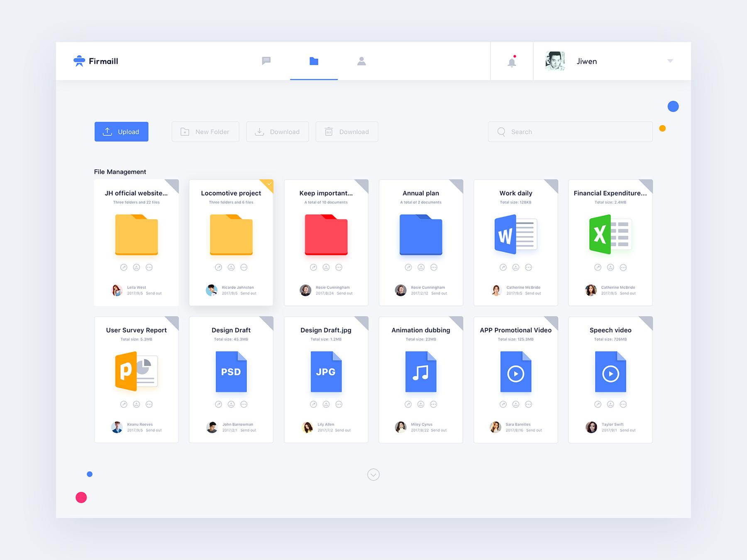The height and width of the screenshot is (560, 747).
Task: Download the Keep important folder
Action: pyautogui.click(x=326, y=267)
